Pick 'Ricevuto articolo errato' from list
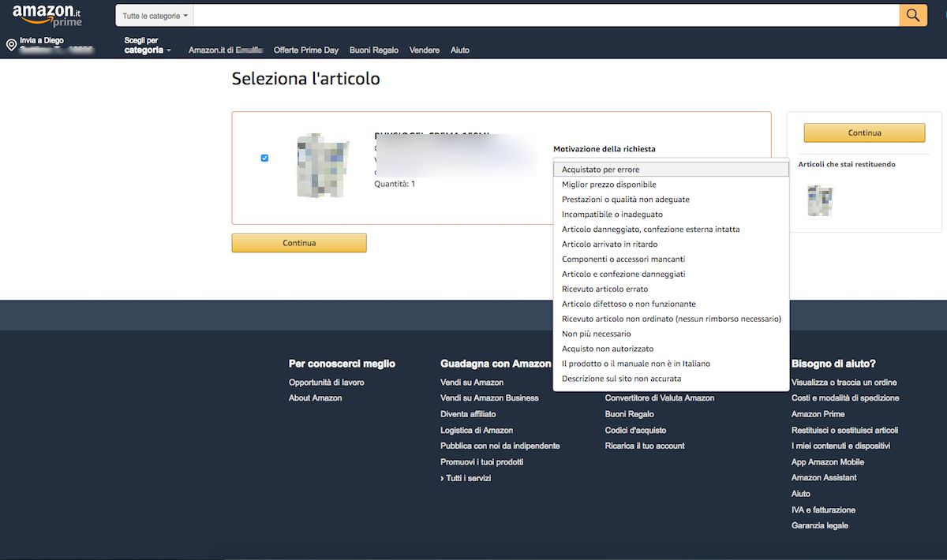The image size is (947, 560). point(605,289)
